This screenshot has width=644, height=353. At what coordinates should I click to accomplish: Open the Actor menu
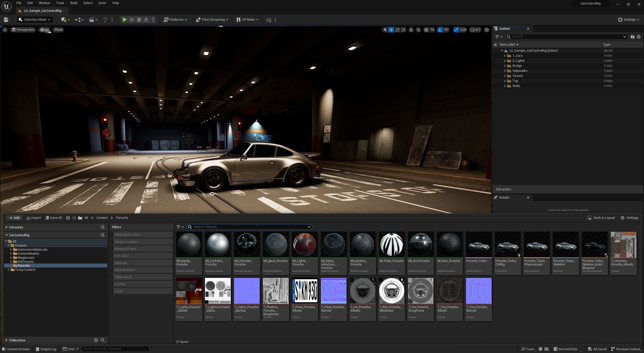102,3
